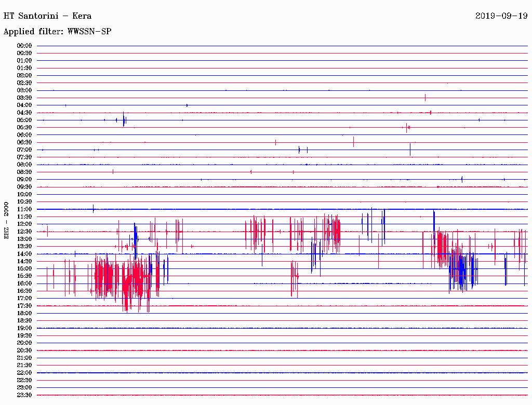
Task: Click the 19:00 time label
Action: (24, 328)
